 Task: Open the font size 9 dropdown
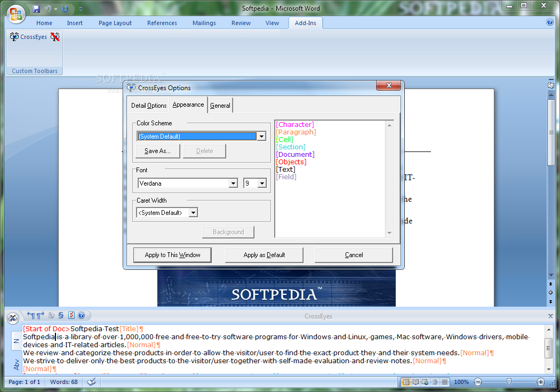[x=262, y=183]
